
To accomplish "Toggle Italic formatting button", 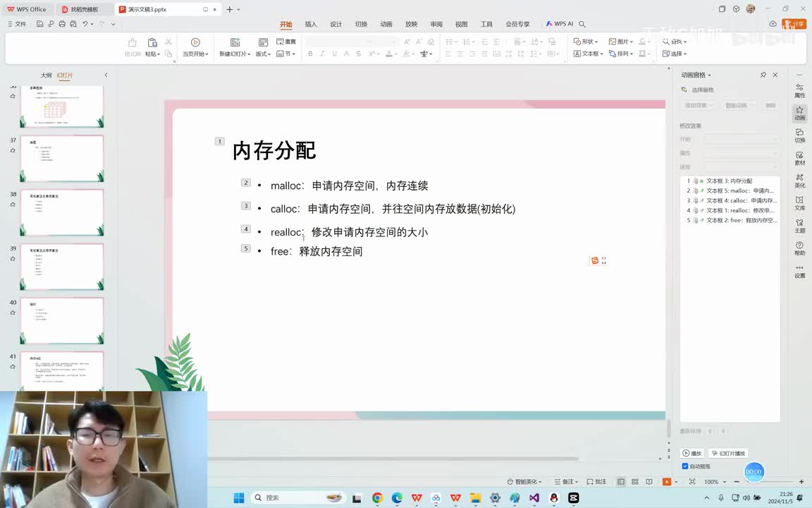I will (x=322, y=54).
